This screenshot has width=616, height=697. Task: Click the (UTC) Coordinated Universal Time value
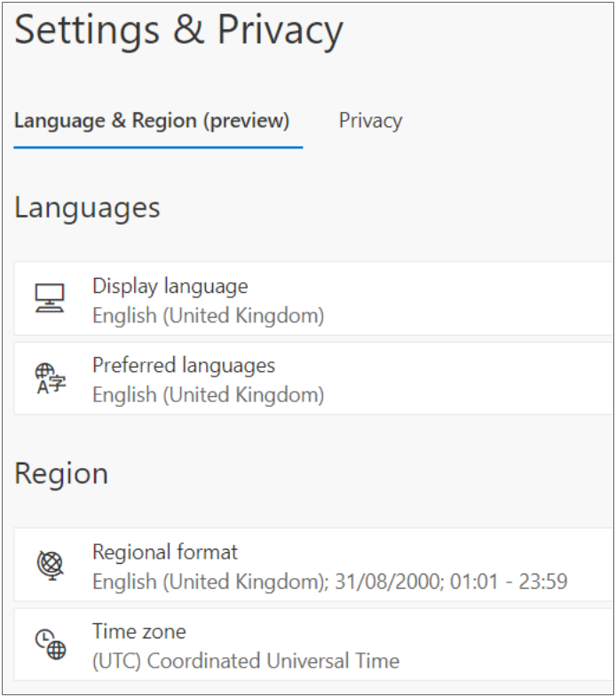[246, 661]
